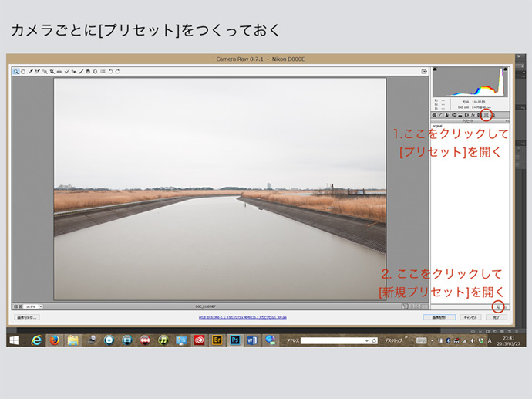
Task: Open the Split Toning panel tab
Action: pyautogui.click(x=460, y=115)
